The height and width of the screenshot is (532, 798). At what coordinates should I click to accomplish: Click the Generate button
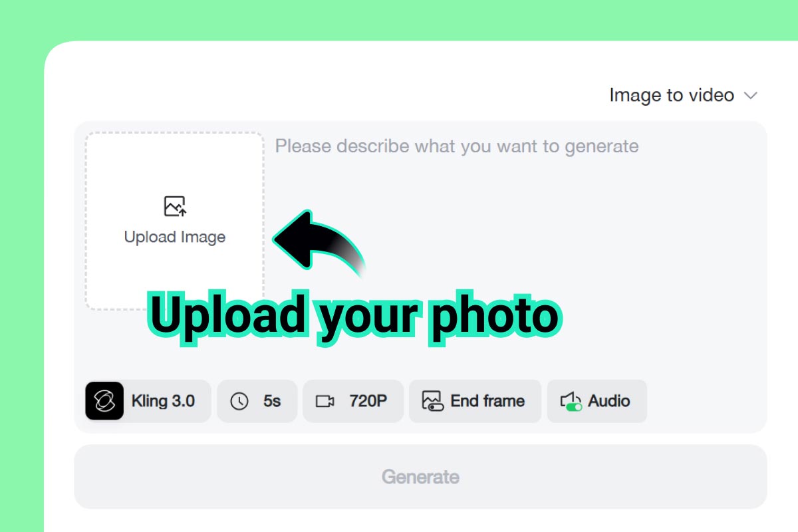[x=420, y=477]
